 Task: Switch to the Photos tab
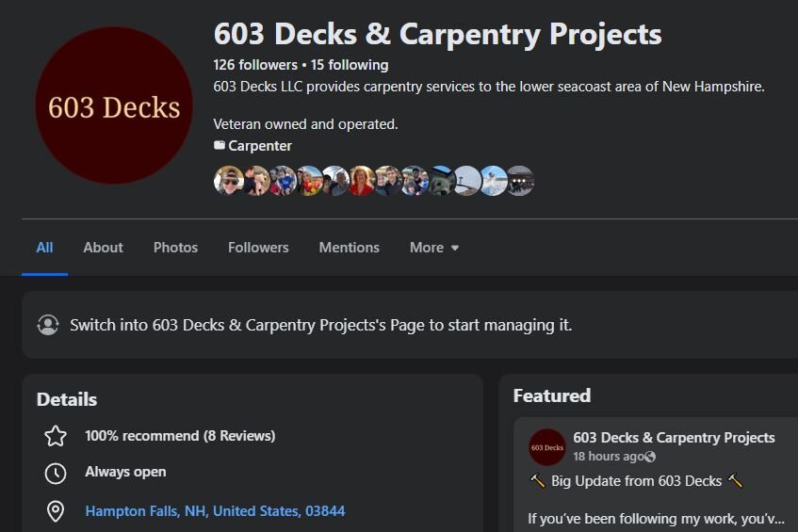click(x=175, y=248)
